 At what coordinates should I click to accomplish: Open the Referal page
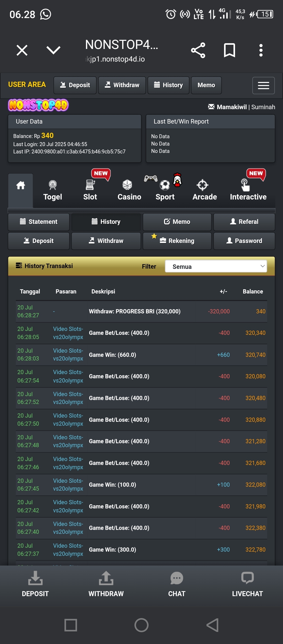point(244,222)
